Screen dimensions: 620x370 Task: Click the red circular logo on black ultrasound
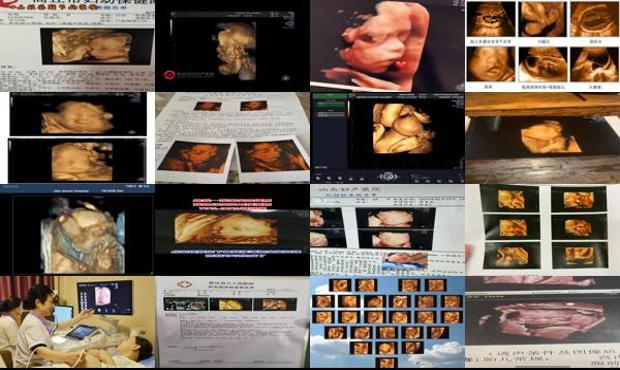170,75
